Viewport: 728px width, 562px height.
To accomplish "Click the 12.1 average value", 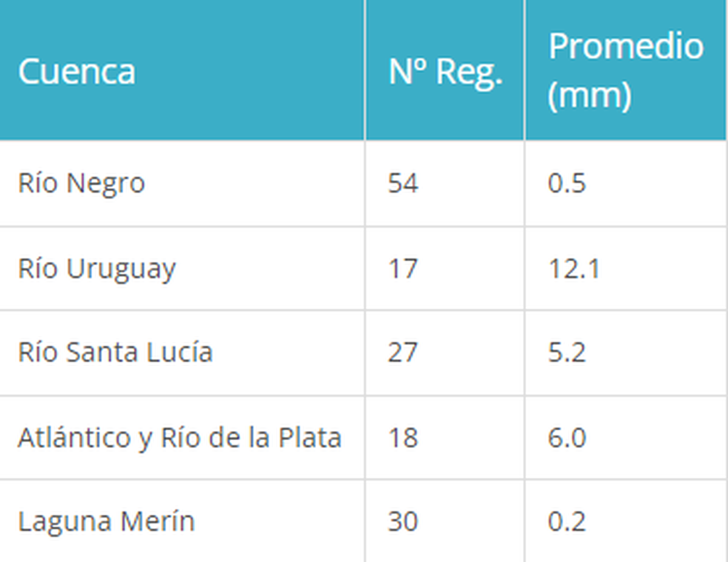I will tap(573, 269).
